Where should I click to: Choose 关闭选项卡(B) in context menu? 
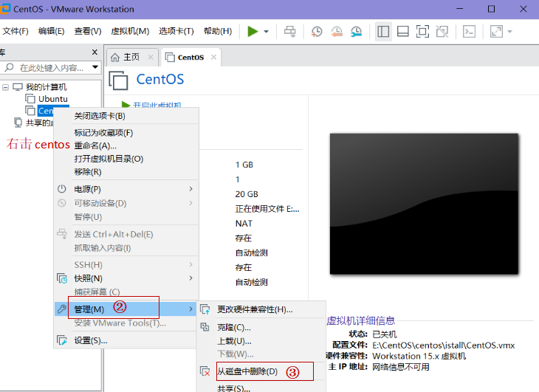coord(126,116)
